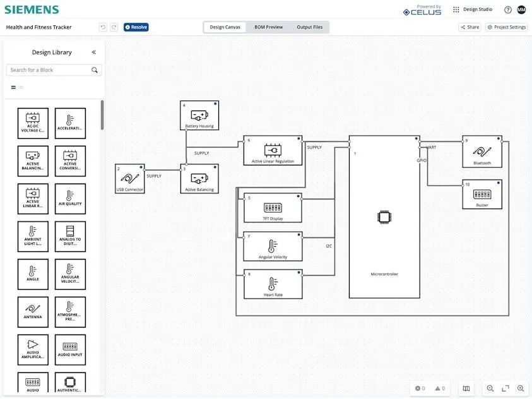
Task: Fit the design to screen
Action: point(505,388)
